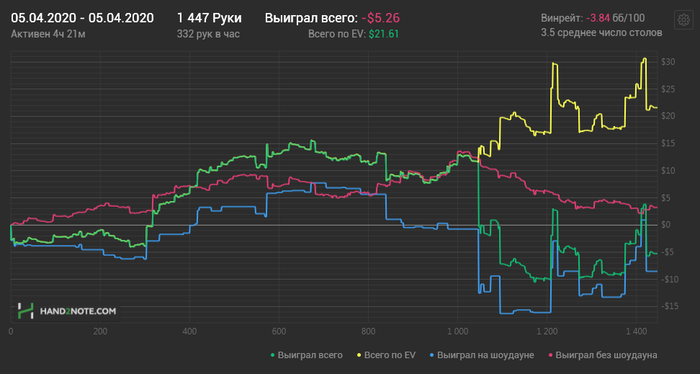Click the 1 400 x-axis label
700x374 pixels.
pyautogui.click(x=636, y=332)
